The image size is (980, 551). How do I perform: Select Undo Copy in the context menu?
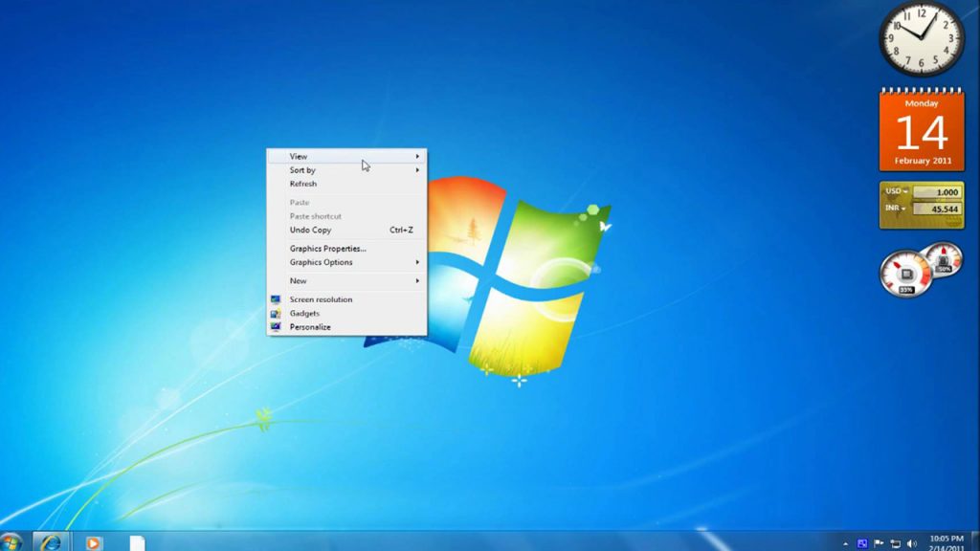point(311,230)
